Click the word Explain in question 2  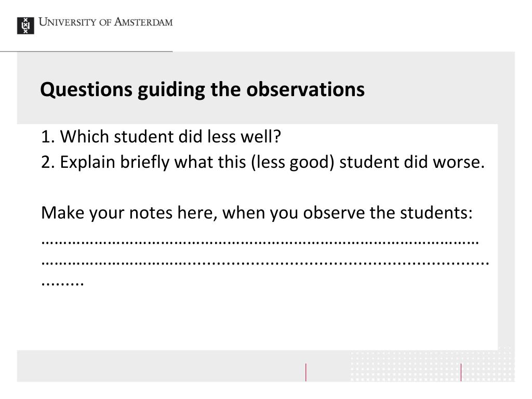(x=87, y=162)
